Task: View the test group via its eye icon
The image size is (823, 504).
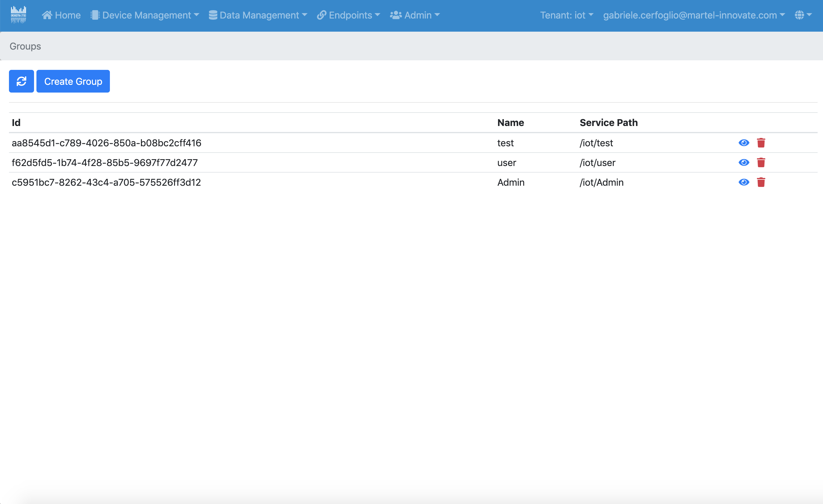Action: tap(744, 143)
